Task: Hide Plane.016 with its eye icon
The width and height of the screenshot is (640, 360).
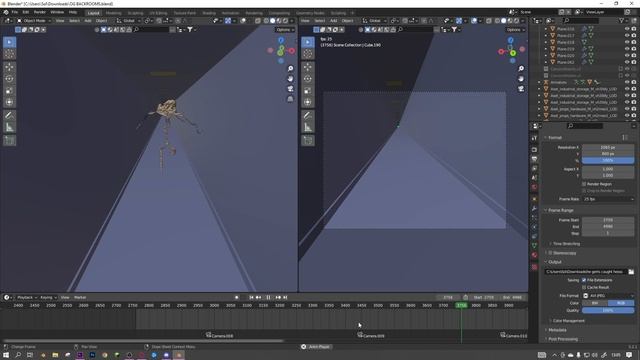Action: [627, 29]
